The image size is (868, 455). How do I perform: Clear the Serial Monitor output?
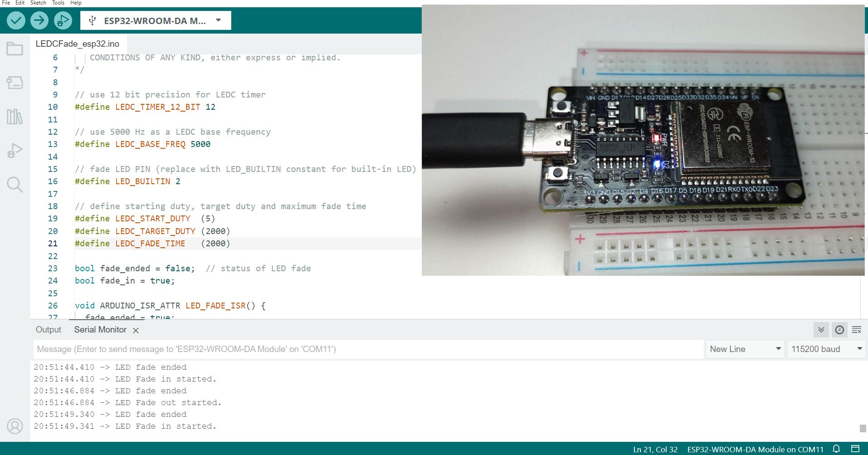click(x=857, y=330)
